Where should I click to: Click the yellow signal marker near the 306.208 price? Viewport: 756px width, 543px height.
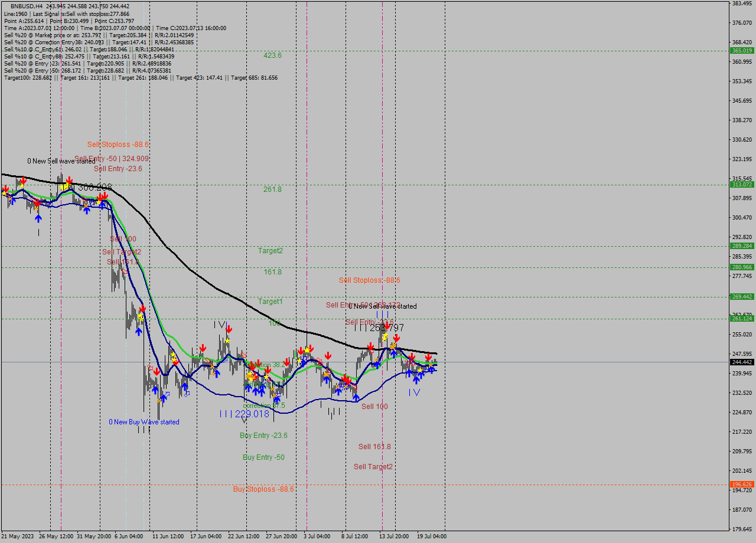65,188
